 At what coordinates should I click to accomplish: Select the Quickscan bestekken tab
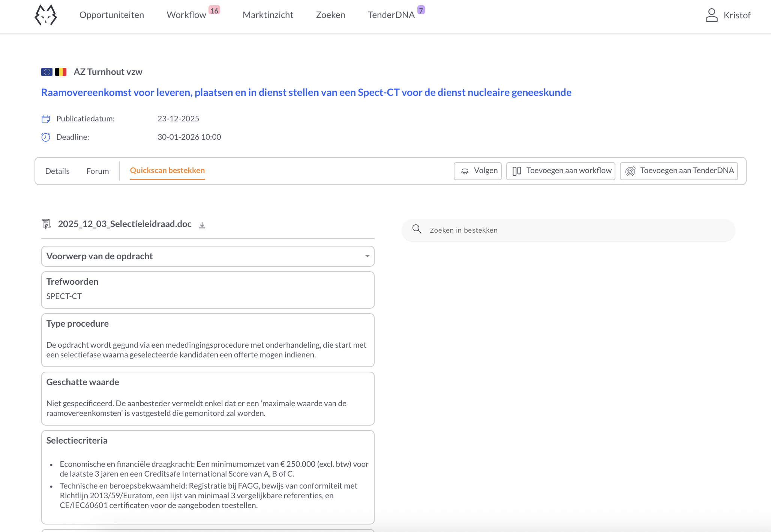click(x=167, y=170)
